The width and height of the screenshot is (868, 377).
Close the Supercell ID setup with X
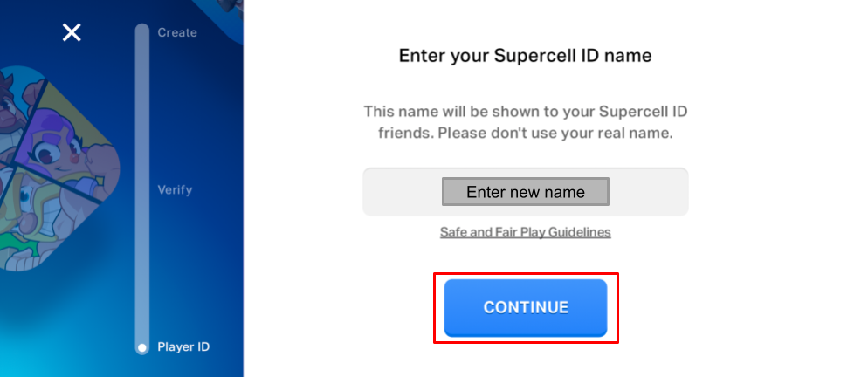point(72,33)
